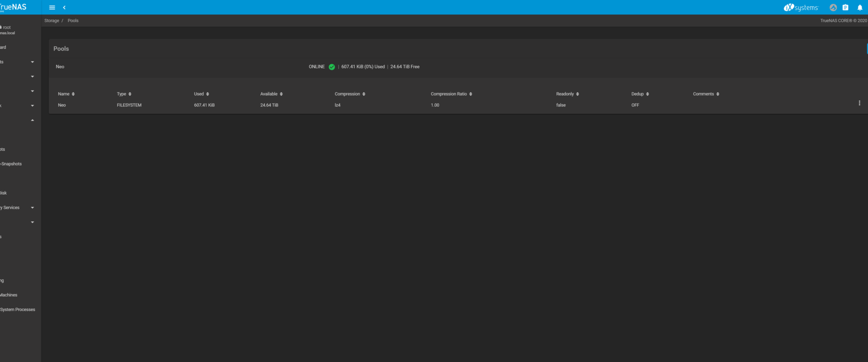Click the TrueNAS logo

tap(13, 7)
